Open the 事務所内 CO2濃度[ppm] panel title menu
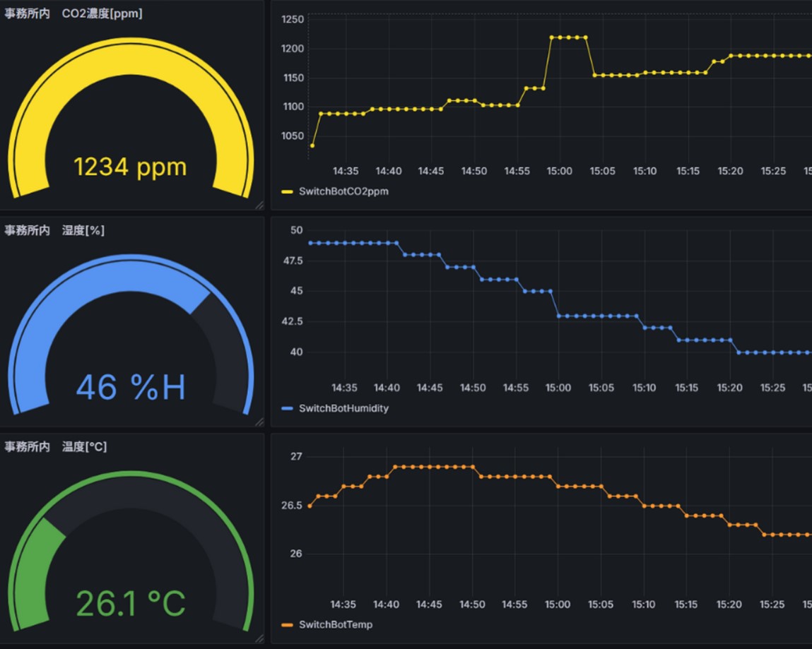The image size is (812, 649). coord(73,13)
